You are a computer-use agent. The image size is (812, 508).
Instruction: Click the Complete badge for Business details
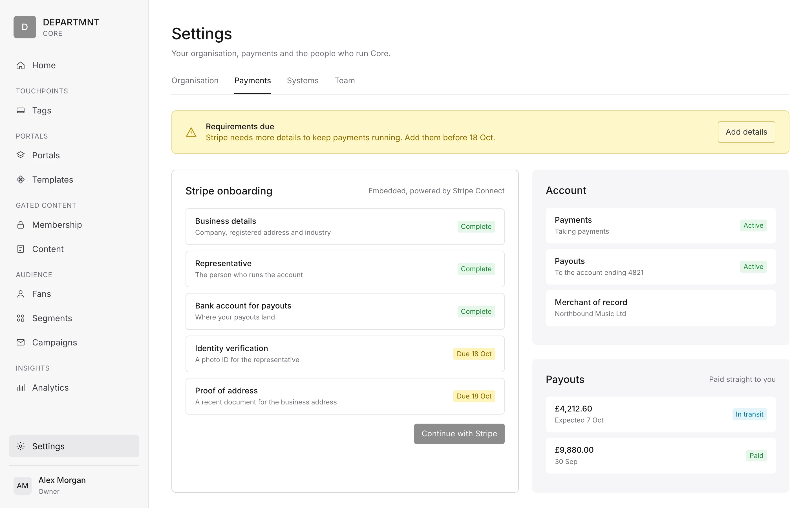tap(476, 226)
